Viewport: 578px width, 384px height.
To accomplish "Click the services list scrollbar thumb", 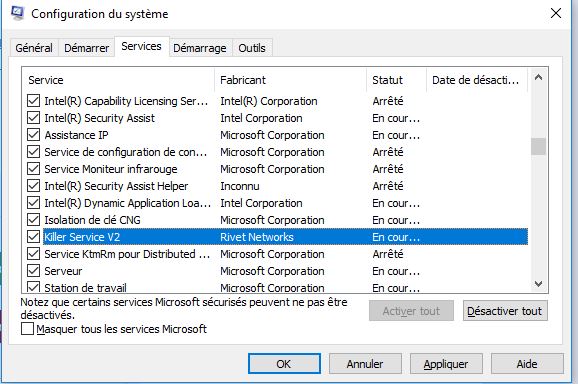I will click(x=538, y=146).
